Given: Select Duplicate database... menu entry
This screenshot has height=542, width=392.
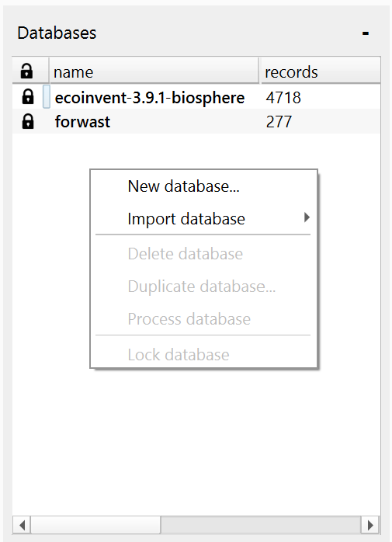Looking at the screenshot, I should point(203,287).
